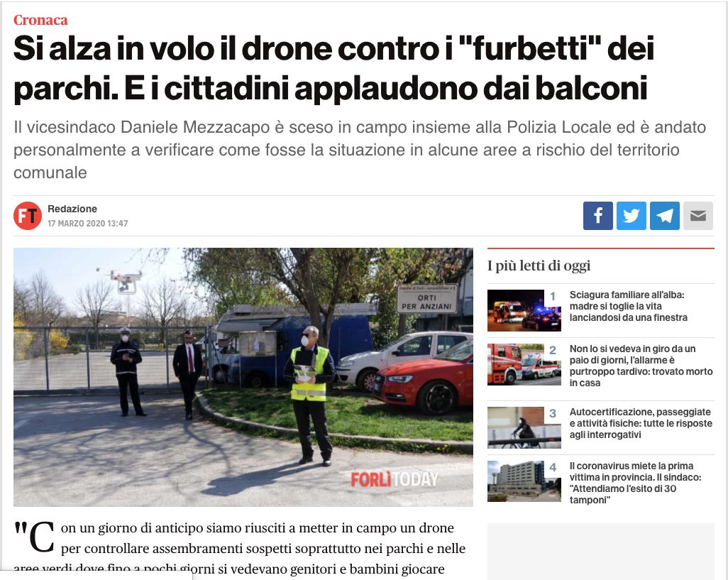Open the Redazione author link

[72, 209]
